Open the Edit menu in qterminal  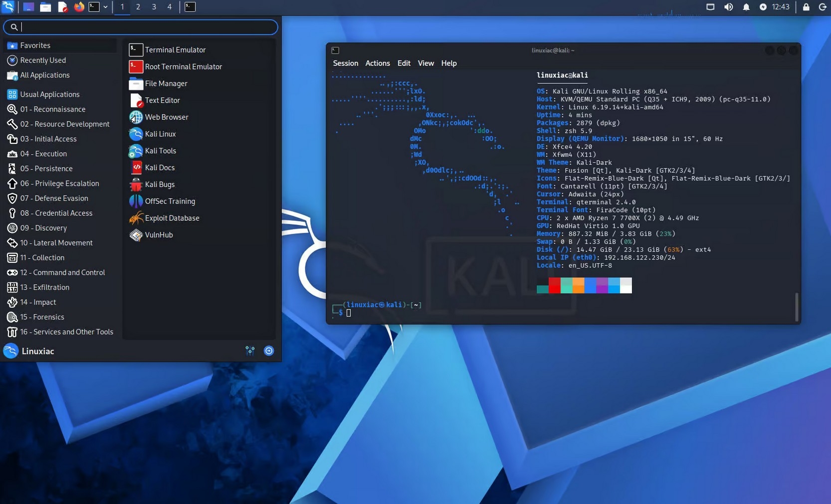404,63
